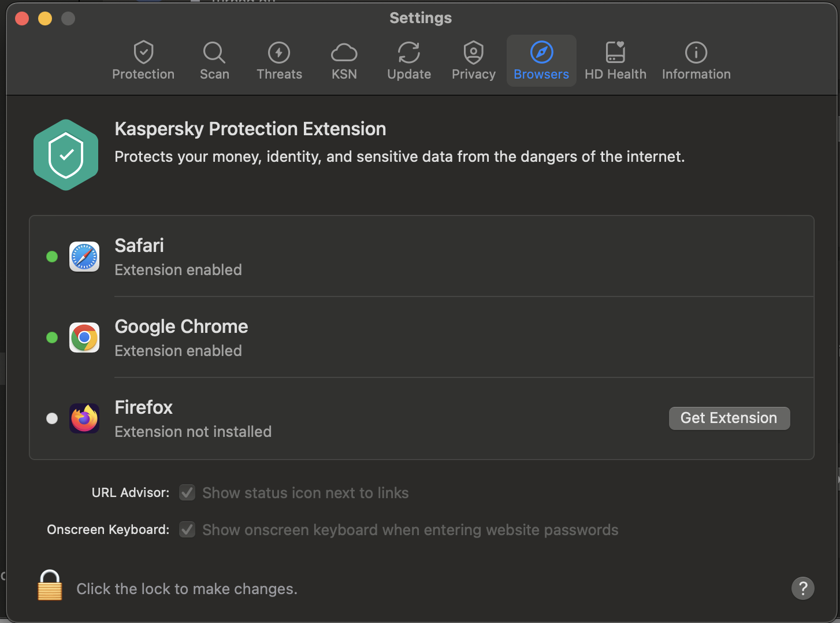The image size is (840, 623).
Task: Select the Browsers tab
Action: (x=541, y=61)
